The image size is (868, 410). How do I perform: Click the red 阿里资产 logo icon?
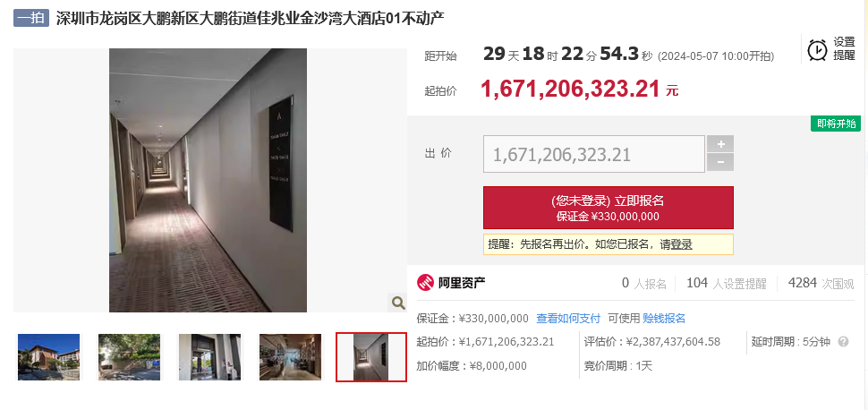pyautogui.click(x=425, y=283)
